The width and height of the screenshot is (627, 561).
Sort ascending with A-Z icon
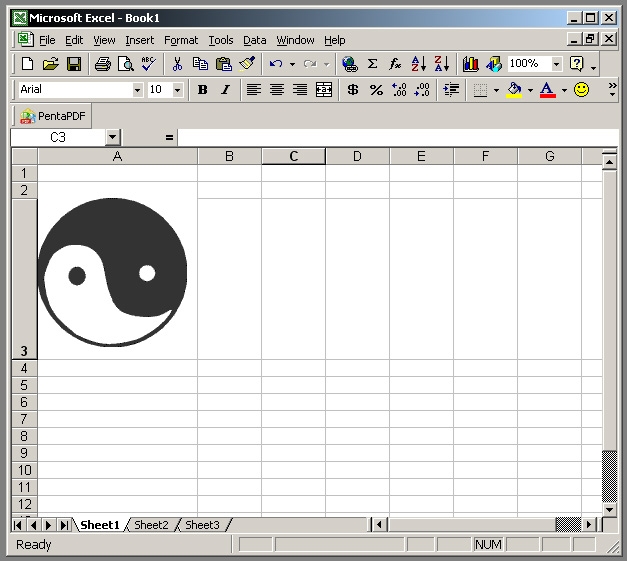418,64
